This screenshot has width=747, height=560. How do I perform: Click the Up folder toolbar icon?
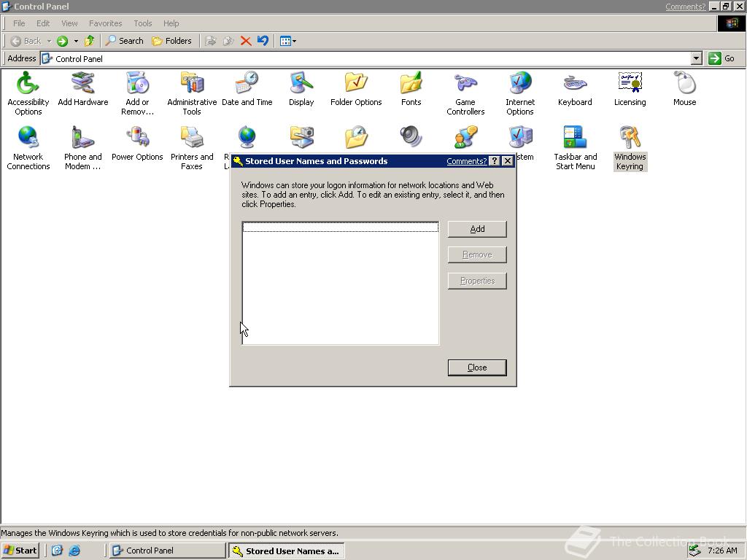(x=89, y=41)
